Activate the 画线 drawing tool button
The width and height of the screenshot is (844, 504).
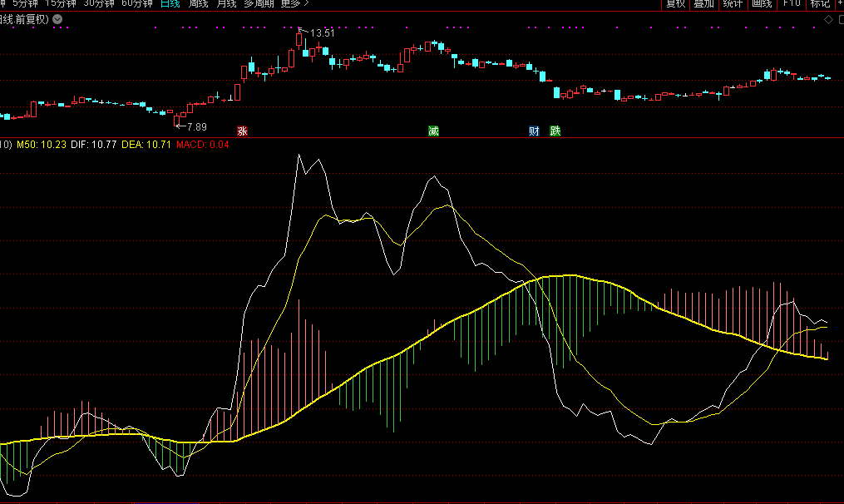tap(762, 3)
